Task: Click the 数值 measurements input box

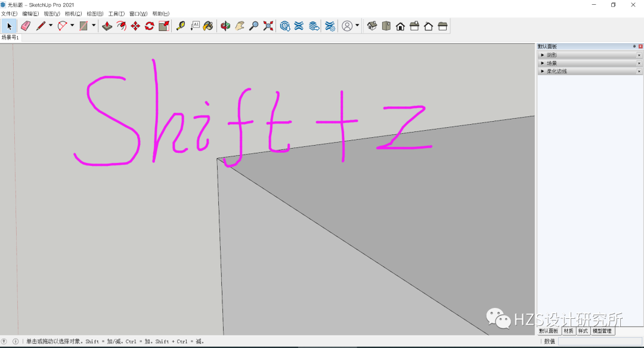Action: coord(600,341)
